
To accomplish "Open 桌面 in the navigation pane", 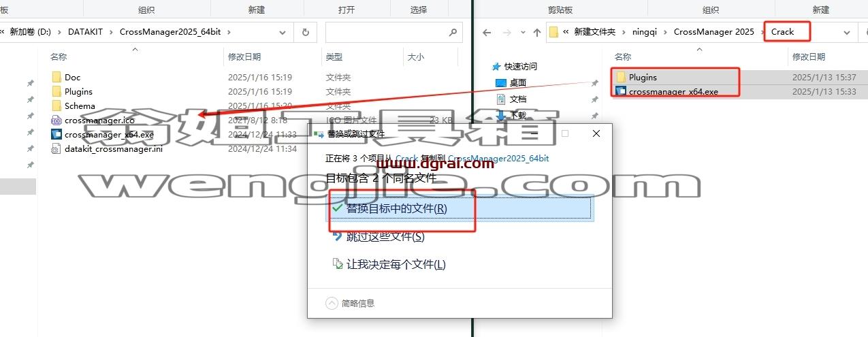I will coord(517,82).
